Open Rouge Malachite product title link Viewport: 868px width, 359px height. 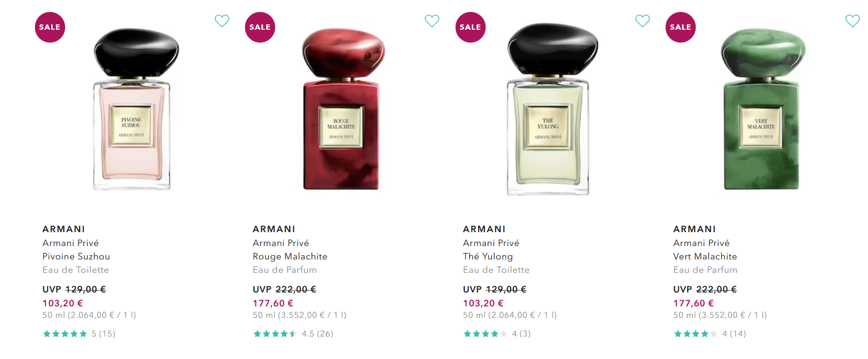[290, 257]
